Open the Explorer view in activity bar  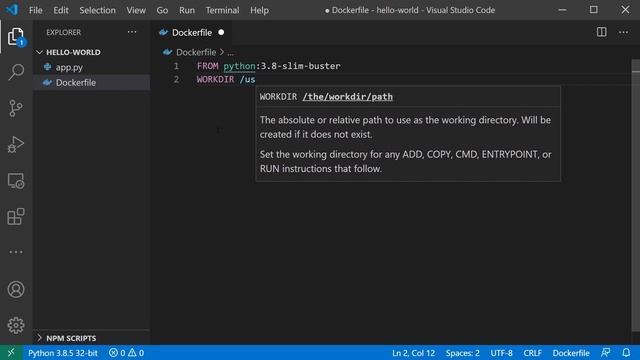(x=16, y=37)
